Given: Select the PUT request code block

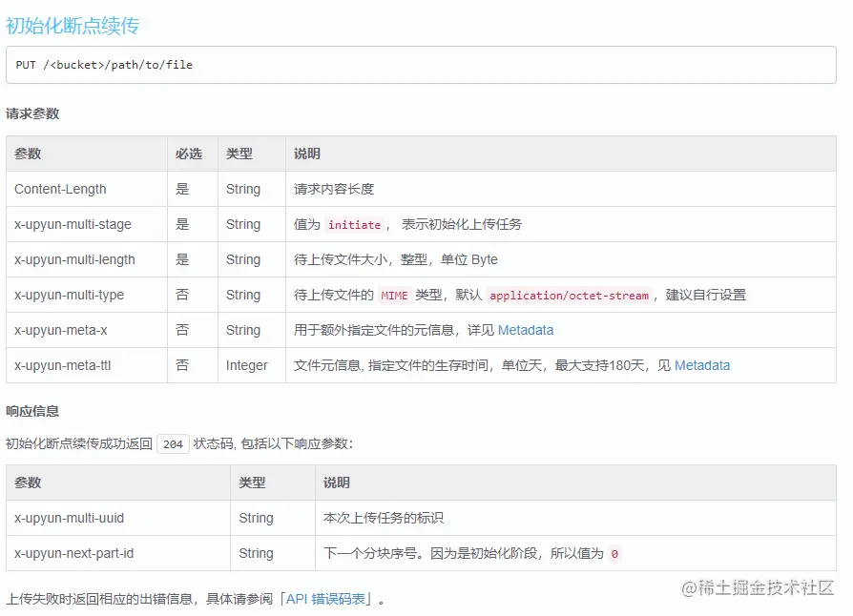Looking at the screenshot, I should point(105,65).
